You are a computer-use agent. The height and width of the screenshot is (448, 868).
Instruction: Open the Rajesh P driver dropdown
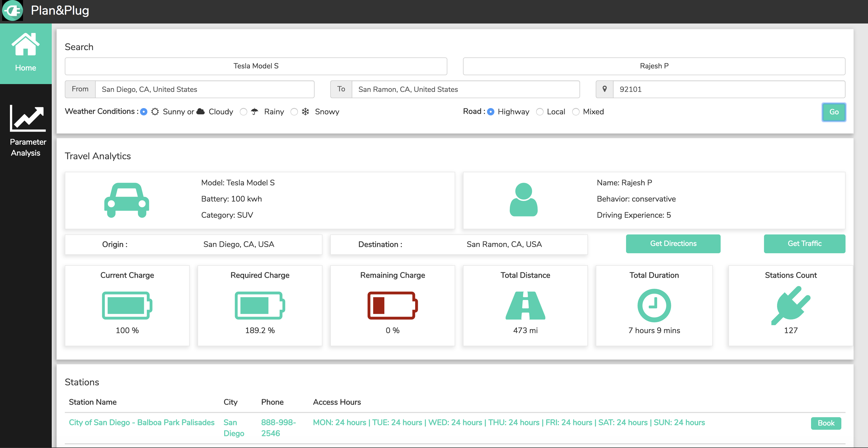654,66
